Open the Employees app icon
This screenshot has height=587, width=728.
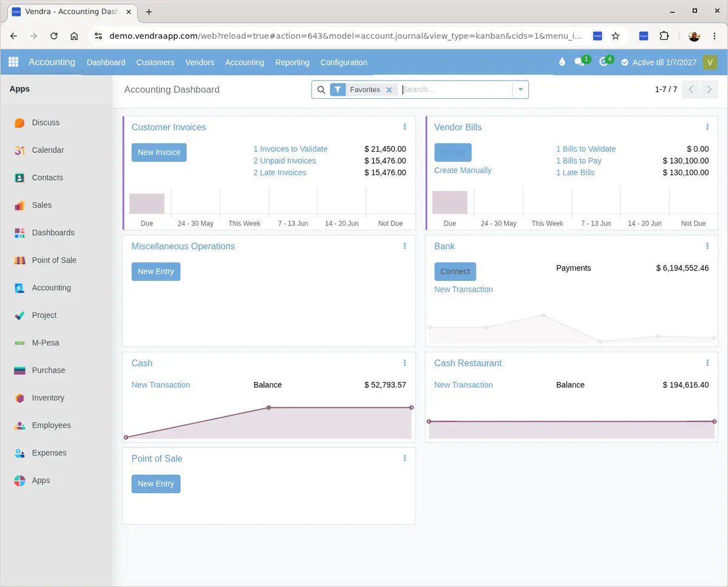tap(20, 426)
